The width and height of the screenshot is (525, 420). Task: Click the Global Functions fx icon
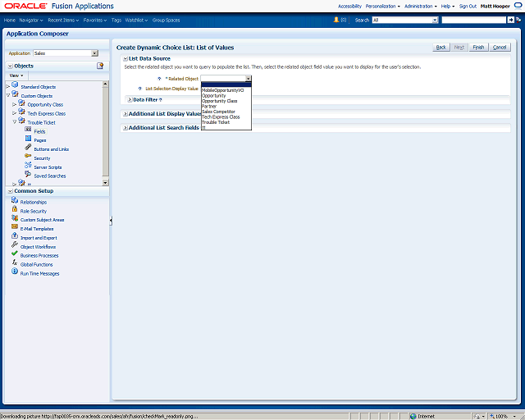tap(15, 262)
